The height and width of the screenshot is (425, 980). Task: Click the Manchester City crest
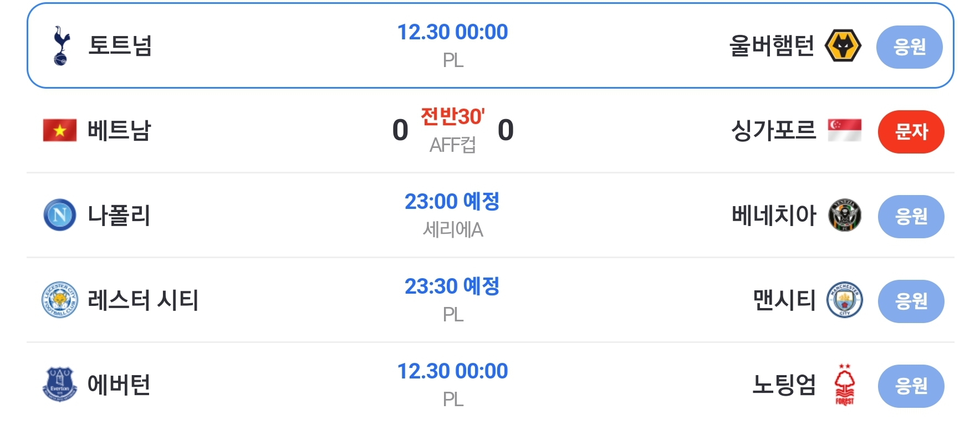tap(844, 300)
